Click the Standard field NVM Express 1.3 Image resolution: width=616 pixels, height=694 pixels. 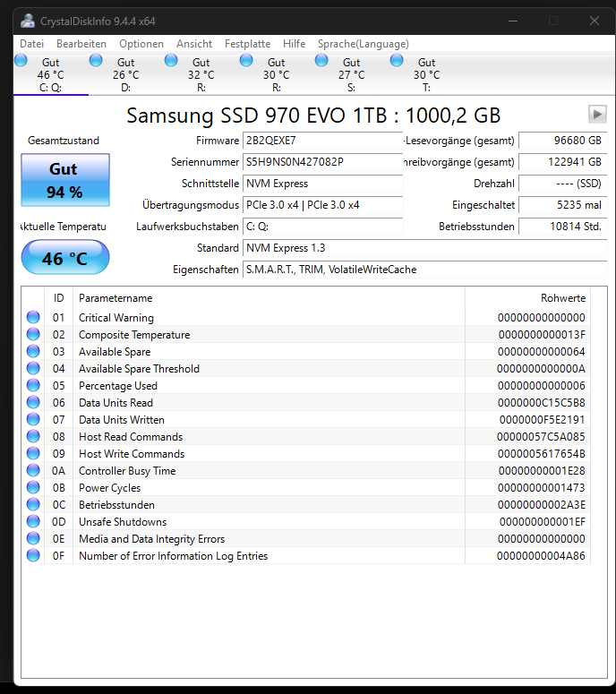coord(424,248)
